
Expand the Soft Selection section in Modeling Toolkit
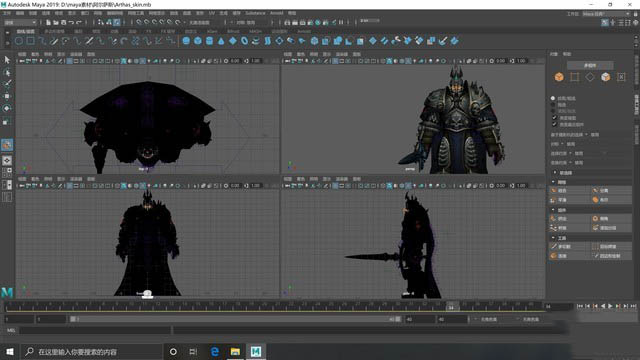tap(555, 173)
